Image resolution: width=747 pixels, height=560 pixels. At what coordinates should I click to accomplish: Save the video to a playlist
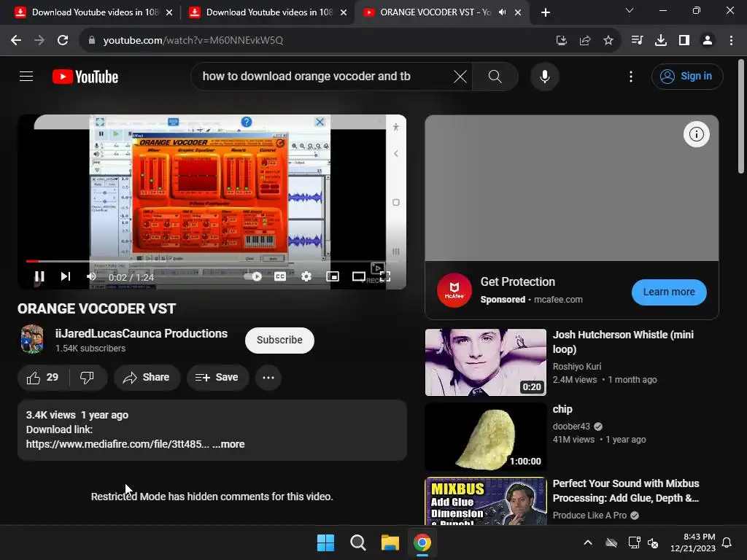point(217,378)
